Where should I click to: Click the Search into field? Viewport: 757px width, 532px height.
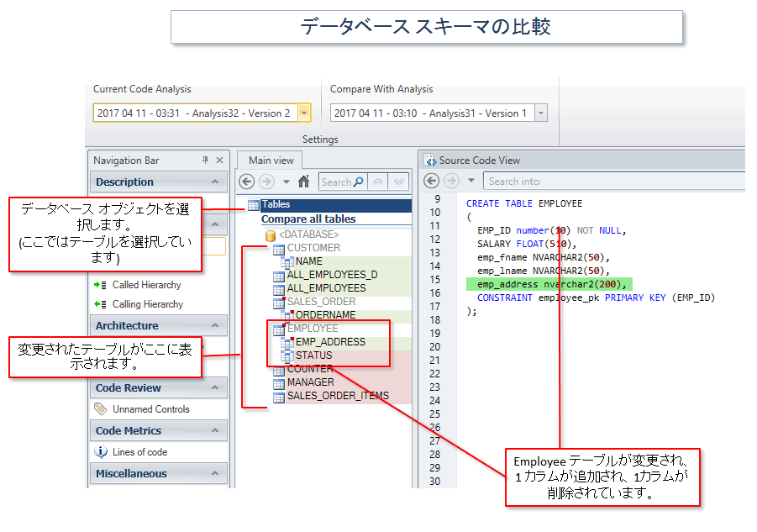[613, 182]
